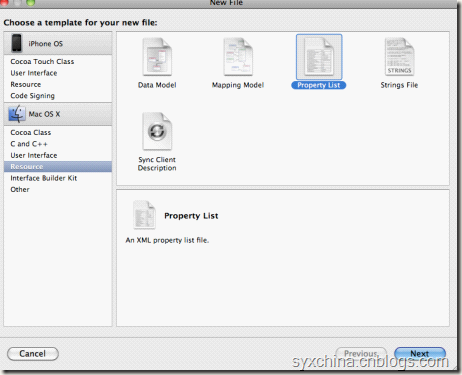This screenshot has height=375, width=462.
Task: Select Resource under iPhone OS
Action: coord(26,84)
